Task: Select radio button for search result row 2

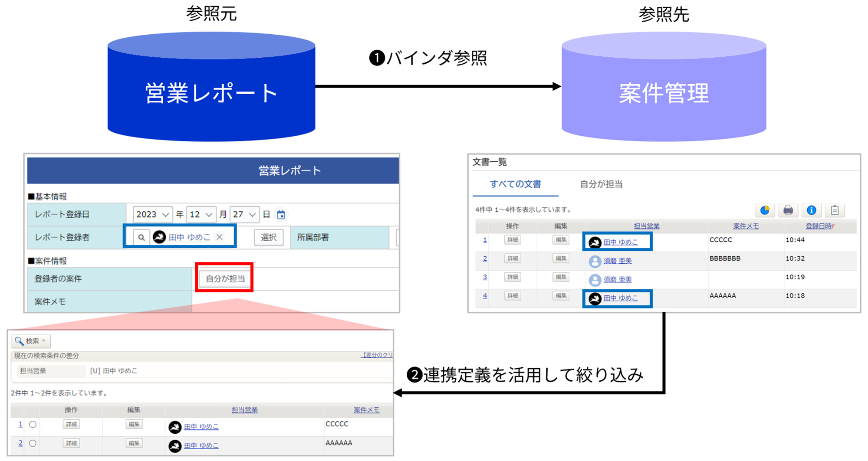Action: tap(33, 443)
